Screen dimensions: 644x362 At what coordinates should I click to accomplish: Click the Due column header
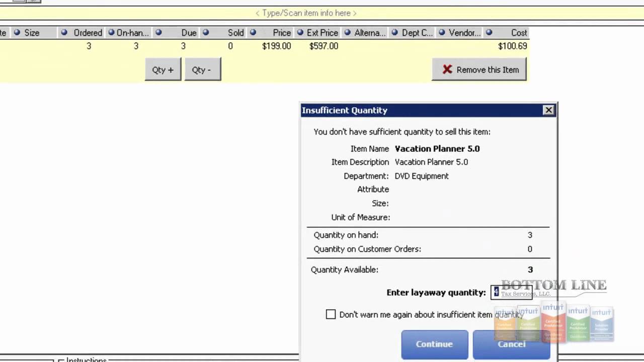point(176,33)
